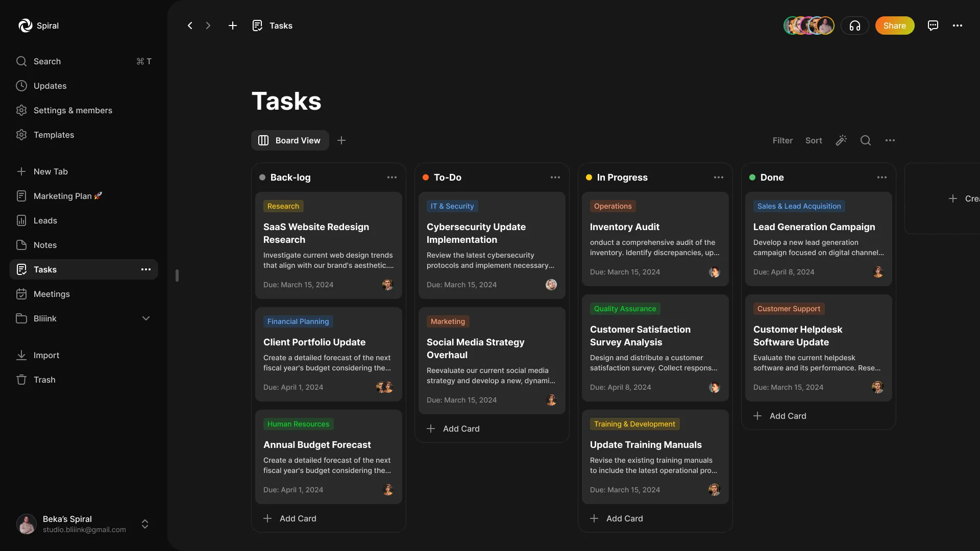
Task: Open the Cybersecurity Update Implementation card
Action: tap(476, 234)
